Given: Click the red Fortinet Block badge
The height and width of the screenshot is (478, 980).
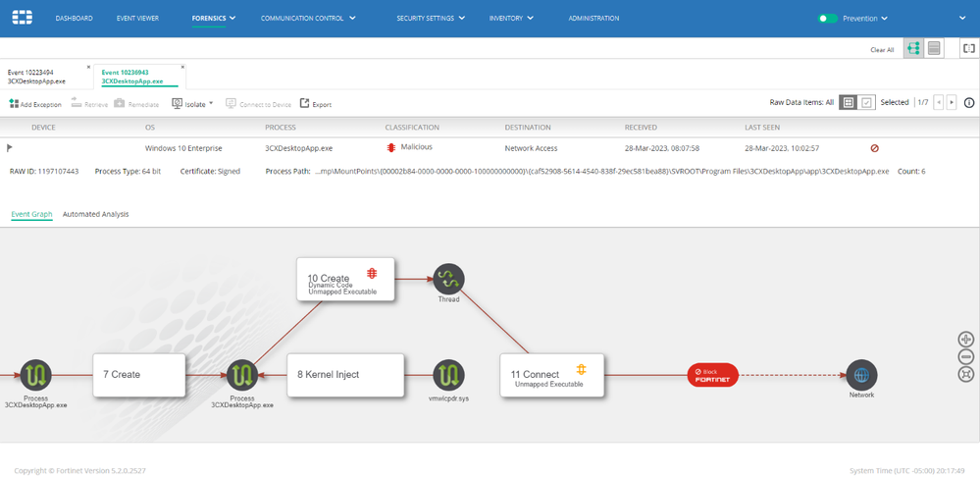Looking at the screenshot, I should [712, 375].
